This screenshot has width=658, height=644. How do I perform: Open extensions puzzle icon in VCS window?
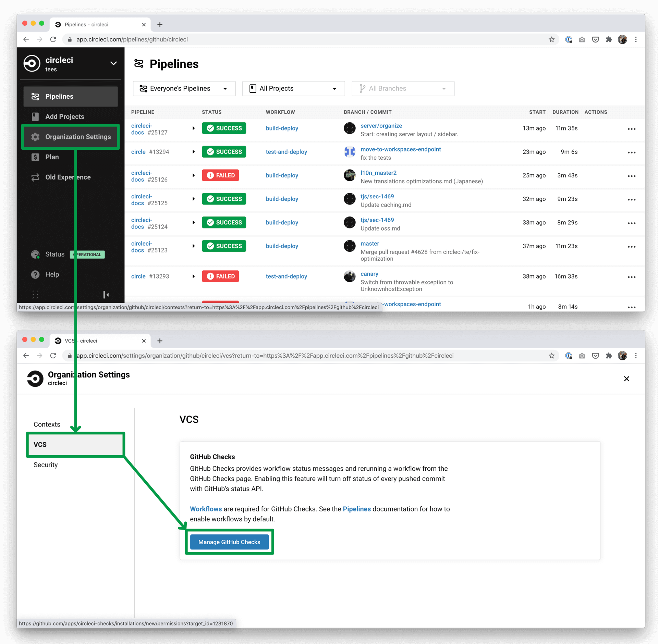point(609,356)
